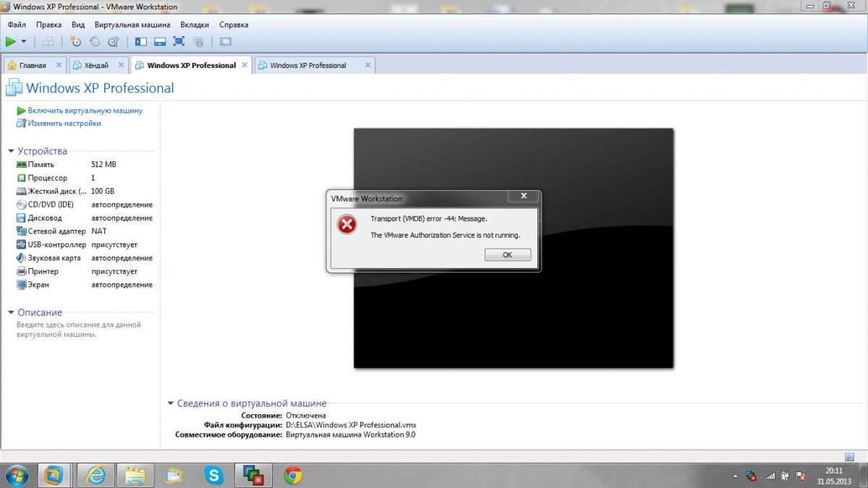The width and height of the screenshot is (868, 488).
Task: Open the Файл menu
Action: coord(17,25)
